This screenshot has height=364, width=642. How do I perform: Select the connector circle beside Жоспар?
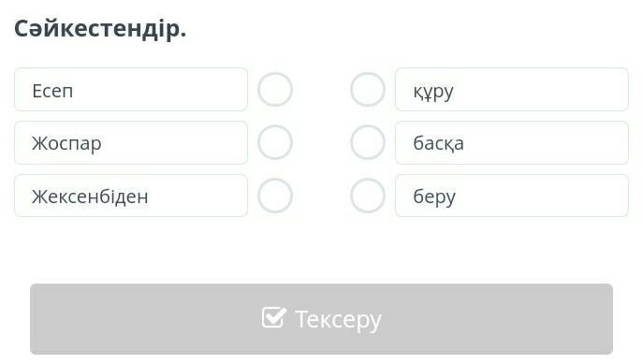coord(275,142)
